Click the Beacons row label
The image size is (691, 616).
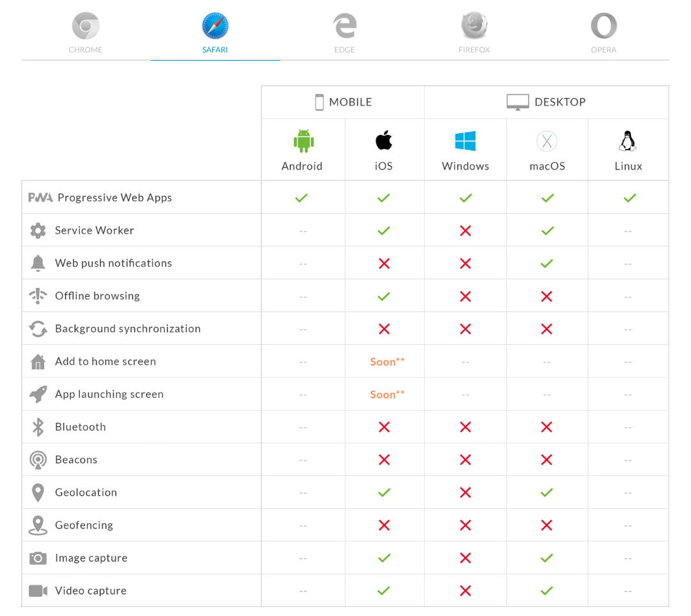coord(75,459)
